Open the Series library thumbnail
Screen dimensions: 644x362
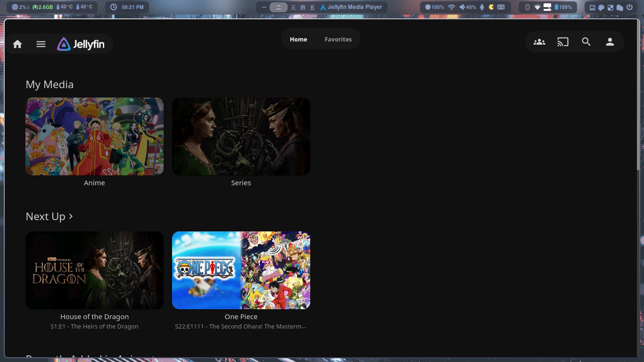coord(241,136)
